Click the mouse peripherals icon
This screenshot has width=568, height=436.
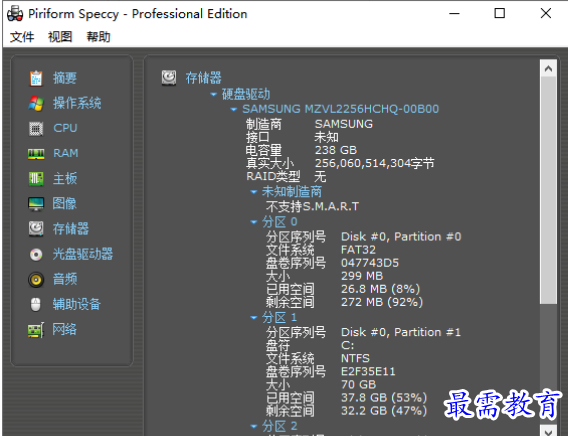coord(35,305)
